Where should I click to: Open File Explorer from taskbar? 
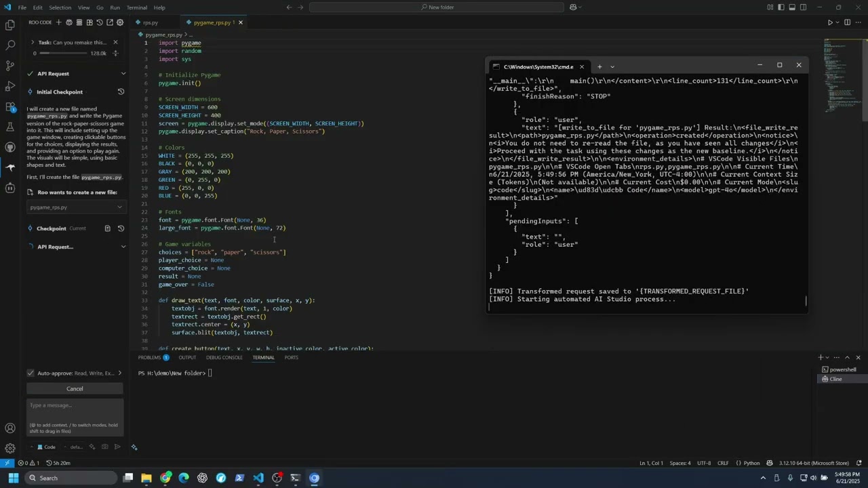tap(146, 478)
